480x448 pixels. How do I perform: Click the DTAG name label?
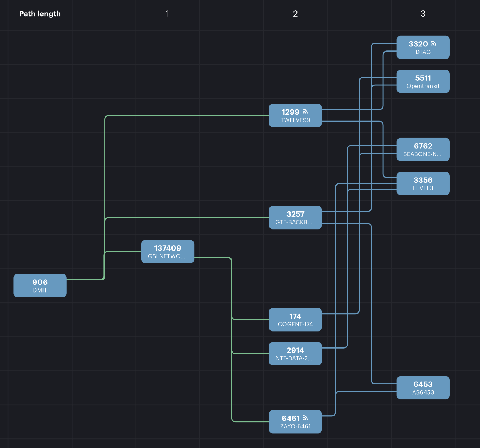[423, 52]
